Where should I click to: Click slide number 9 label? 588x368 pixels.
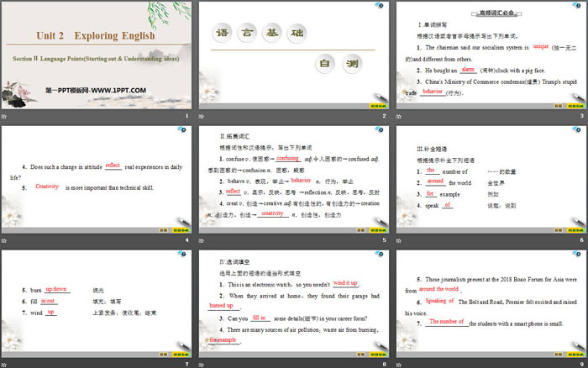581,365
